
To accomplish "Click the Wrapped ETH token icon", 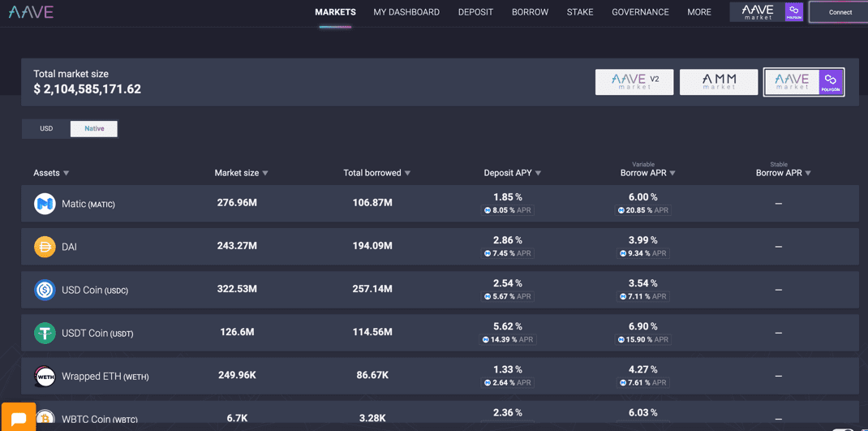I will (x=45, y=376).
